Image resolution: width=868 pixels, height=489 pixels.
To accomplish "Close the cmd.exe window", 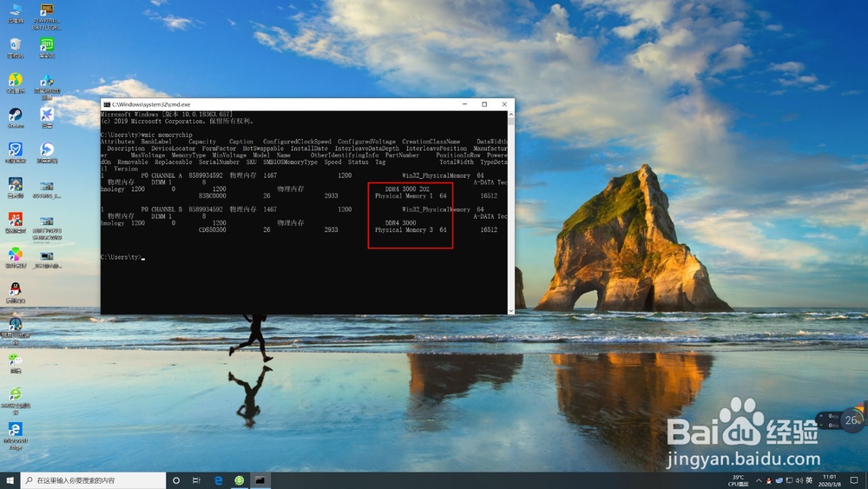I will [504, 104].
